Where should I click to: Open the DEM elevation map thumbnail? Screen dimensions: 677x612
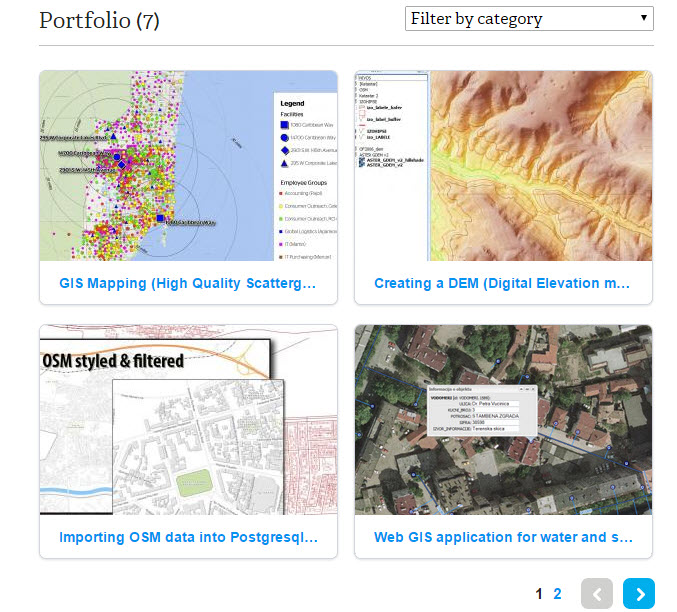pos(503,165)
